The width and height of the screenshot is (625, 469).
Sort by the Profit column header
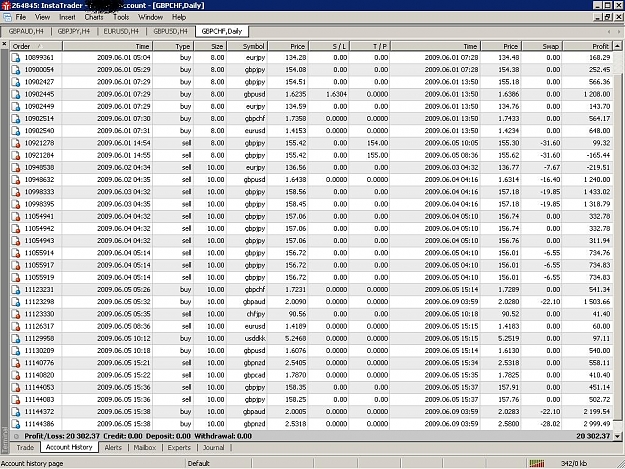coord(587,46)
